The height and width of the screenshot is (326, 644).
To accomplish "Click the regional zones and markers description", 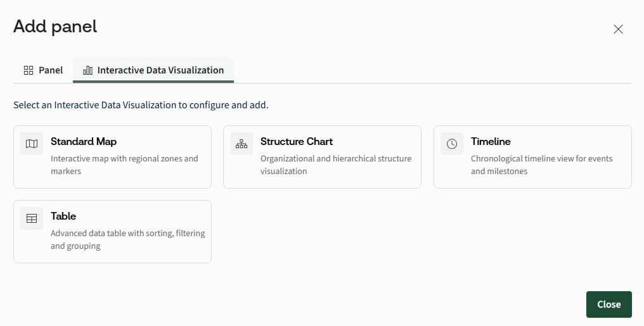I will (124, 165).
